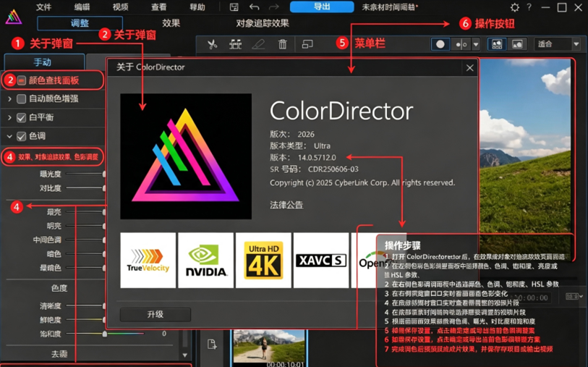
Task: Click the 导出 export button
Action: pyautogui.click(x=322, y=7)
